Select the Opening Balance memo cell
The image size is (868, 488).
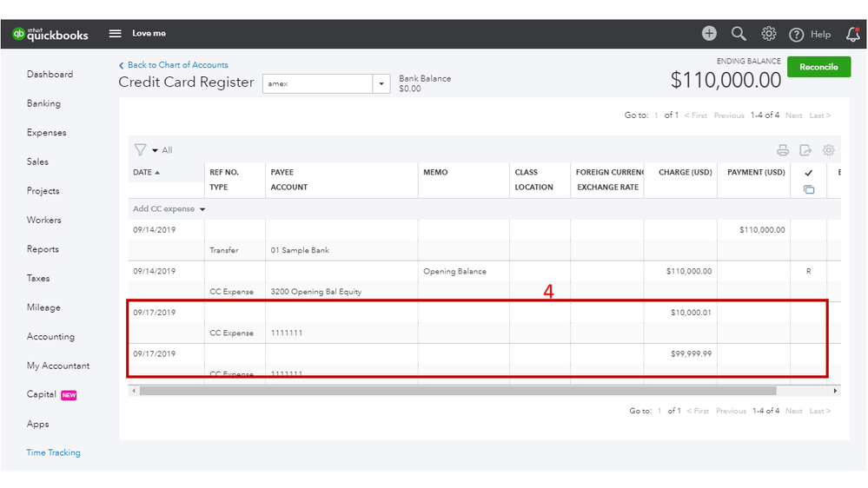pyautogui.click(x=455, y=271)
